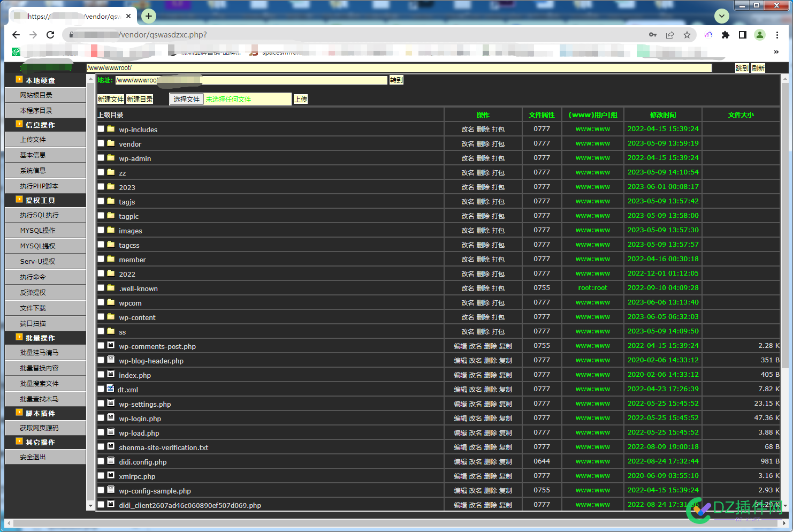Screen dimensions: 793x532
Task: Click the saved password key icon
Action: click(653, 35)
